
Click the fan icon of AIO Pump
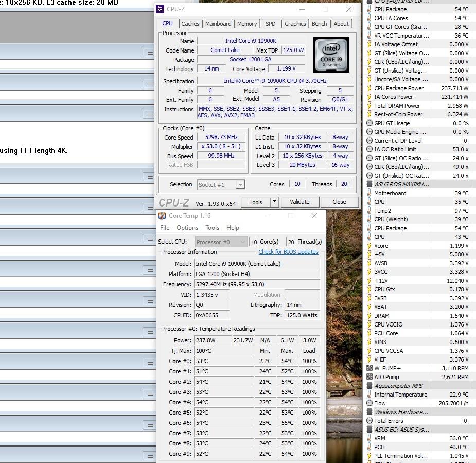pyautogui.click(x=369, y=377)
